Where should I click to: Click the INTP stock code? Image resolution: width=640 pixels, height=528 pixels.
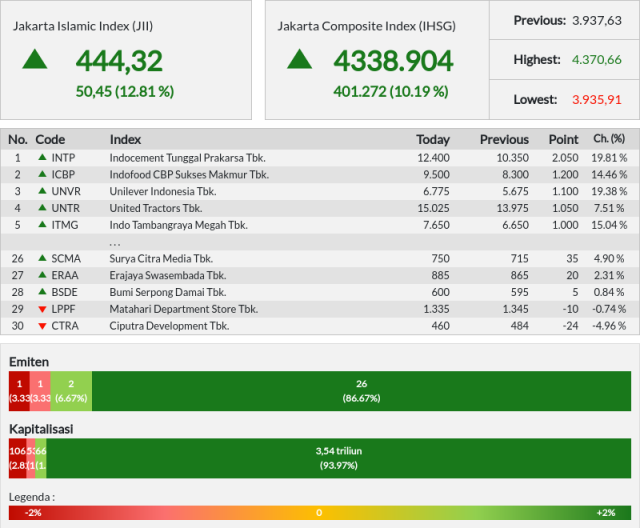point(63,158)
